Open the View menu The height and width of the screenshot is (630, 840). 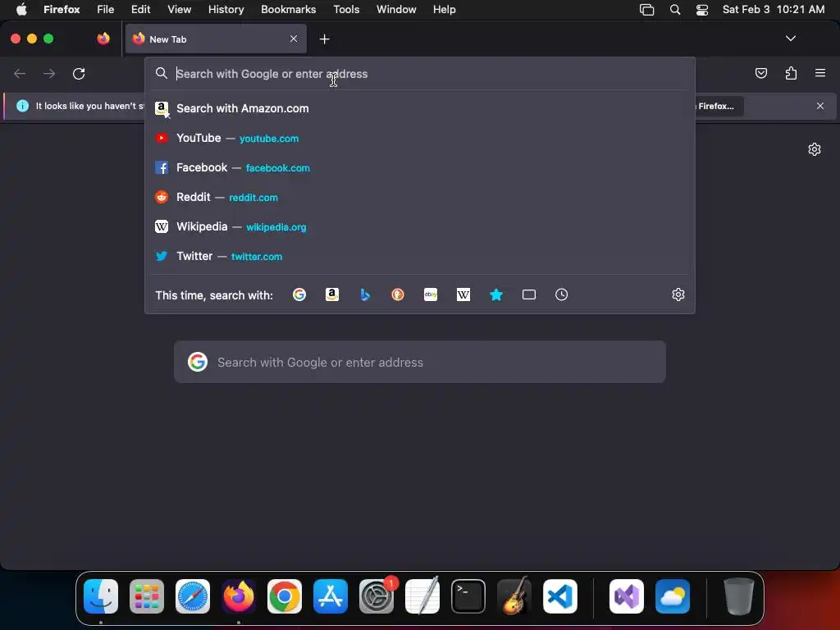pyautogui.click(x=179, y=9)
